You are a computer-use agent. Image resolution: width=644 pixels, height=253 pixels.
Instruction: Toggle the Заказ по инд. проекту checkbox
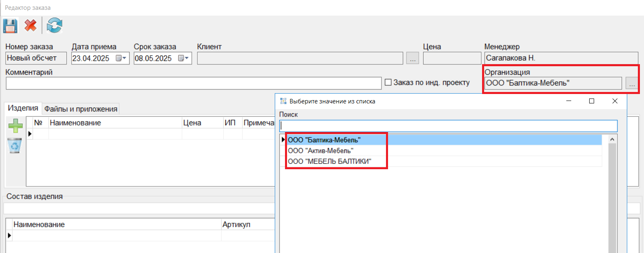tap(388, 83)
